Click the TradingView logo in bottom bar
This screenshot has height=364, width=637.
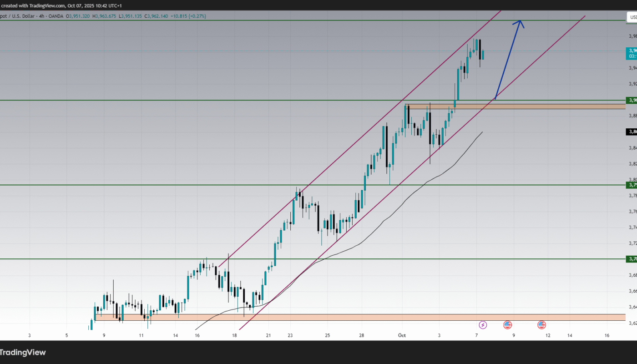click(23, 352)
